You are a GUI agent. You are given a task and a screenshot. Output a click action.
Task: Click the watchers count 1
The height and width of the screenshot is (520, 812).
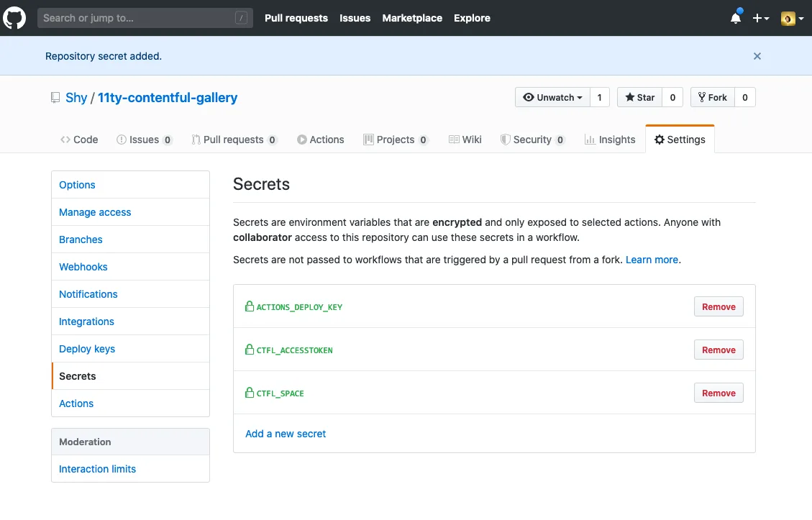[600, 97]
